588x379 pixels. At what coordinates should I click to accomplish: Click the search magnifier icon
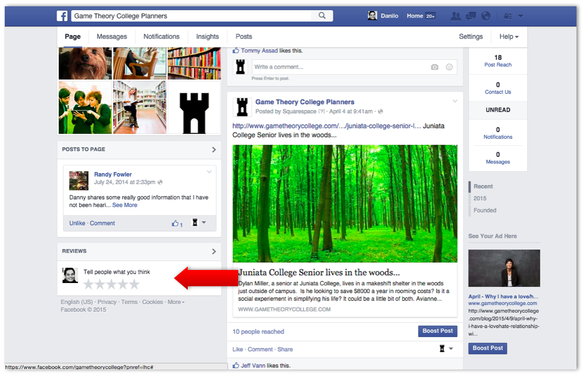tap(322, 15)
